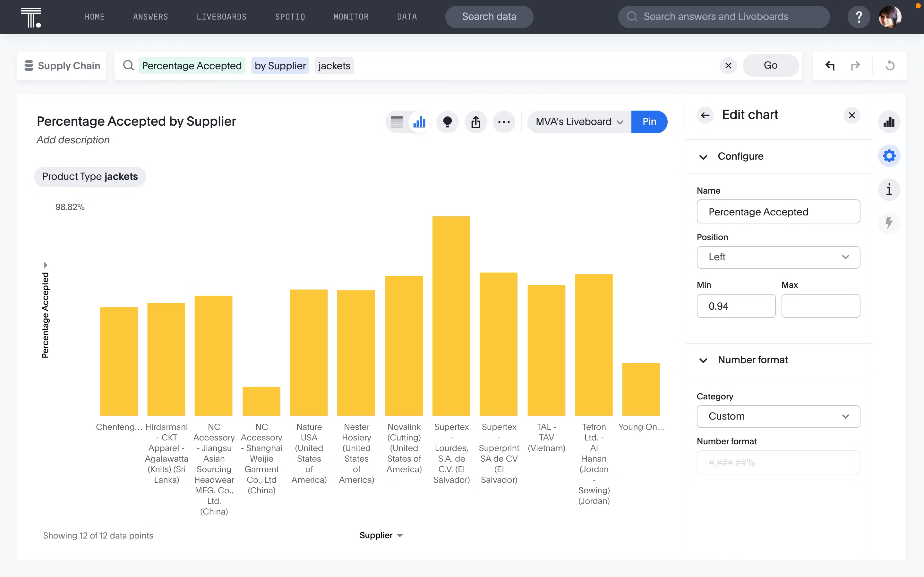Click the info icon in right sidebar
Screen dimensions: 924x577
pyautogui.click(x=889, y=189)
